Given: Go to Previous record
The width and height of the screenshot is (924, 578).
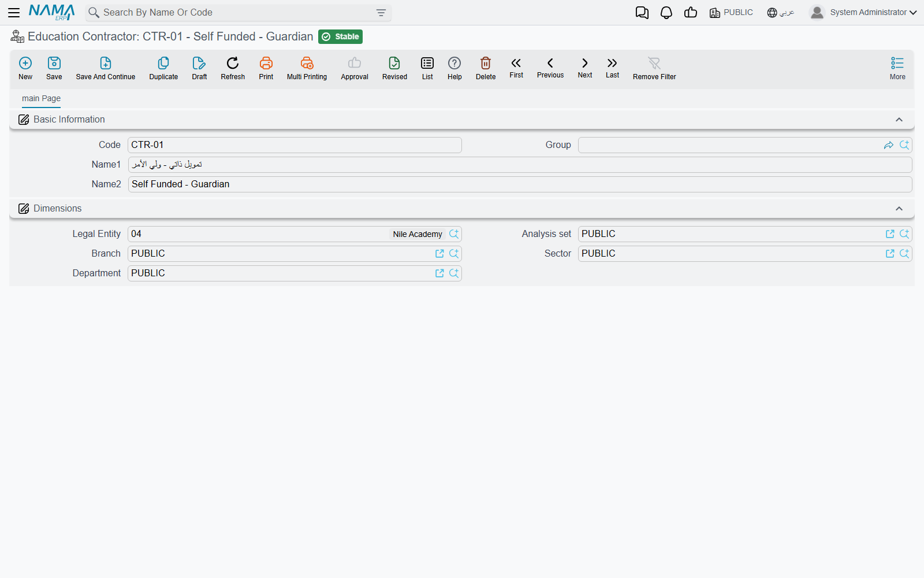Looking at the screenshot, I should point(550,68).
